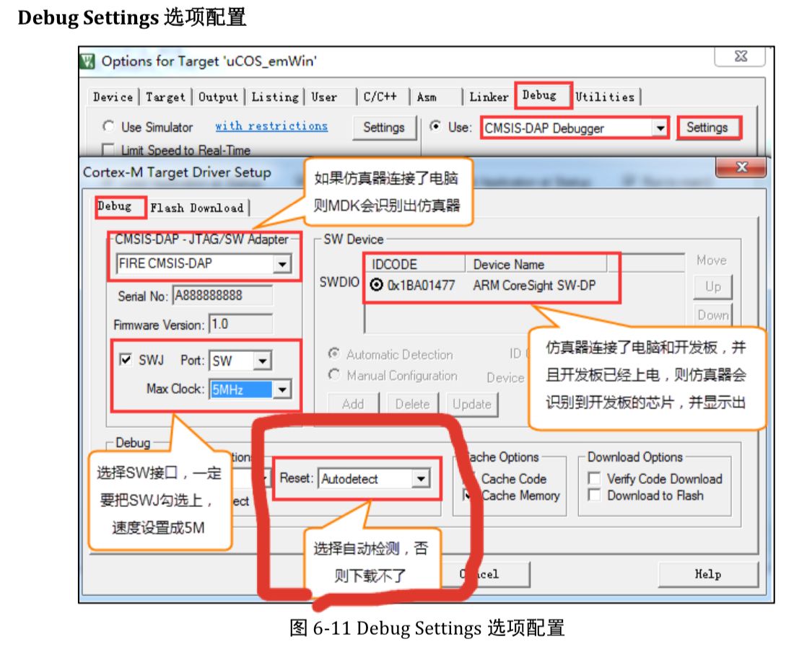Check the Download to Flash option
Image resolution: width=812 pixels, height=652 pixels.
tap(595, 495)
